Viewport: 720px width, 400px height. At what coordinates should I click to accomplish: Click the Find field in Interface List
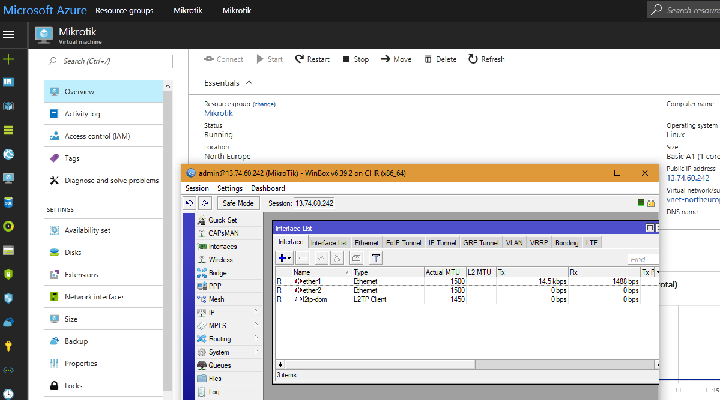(x=643, y=259)
